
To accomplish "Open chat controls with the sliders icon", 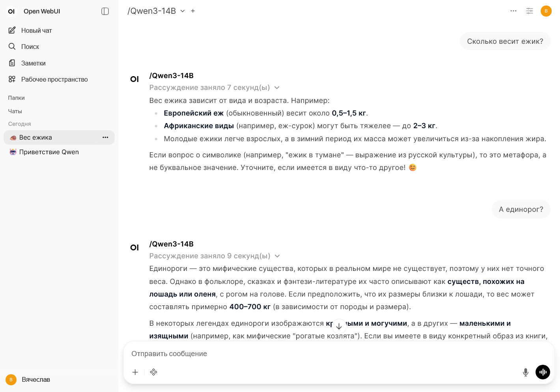I will pos(530,11).
